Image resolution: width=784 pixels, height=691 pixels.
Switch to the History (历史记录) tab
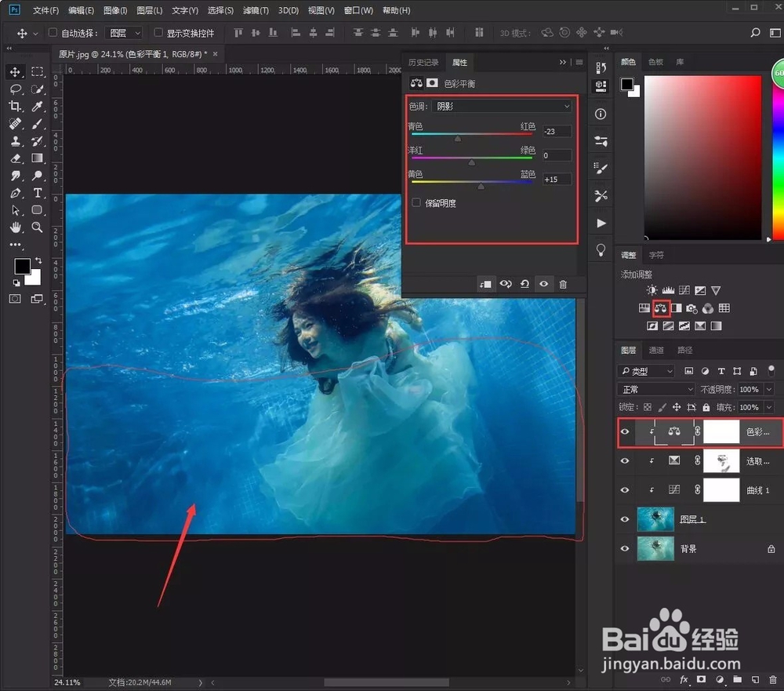coord(423,62)
